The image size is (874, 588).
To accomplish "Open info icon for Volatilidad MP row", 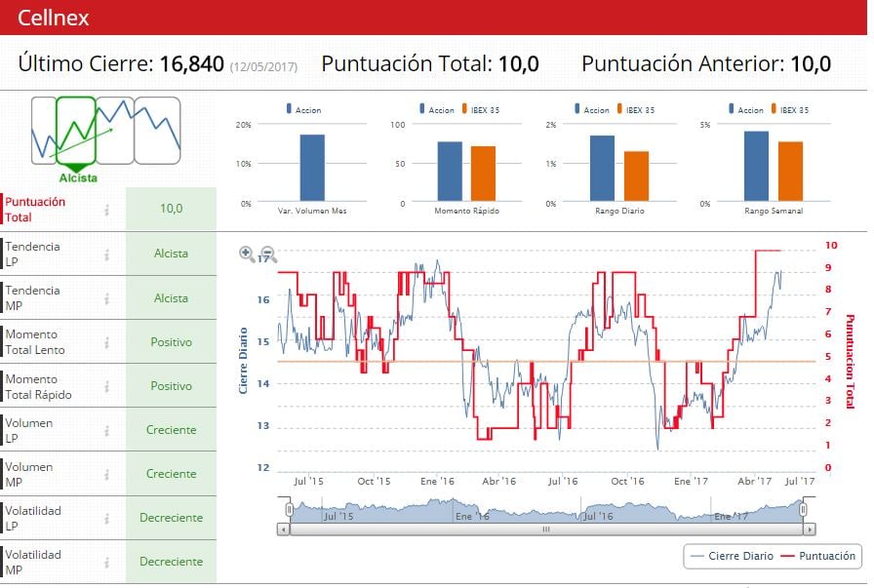I will (106, 563).
